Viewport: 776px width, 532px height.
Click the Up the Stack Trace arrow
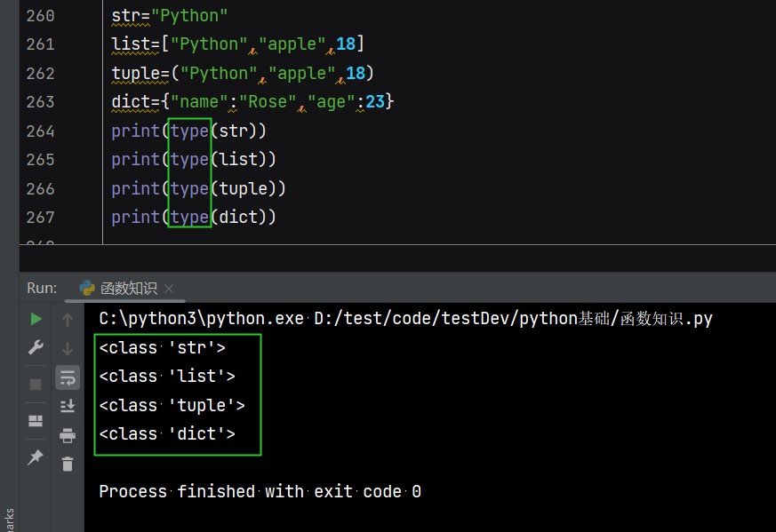tap(68, 319)
